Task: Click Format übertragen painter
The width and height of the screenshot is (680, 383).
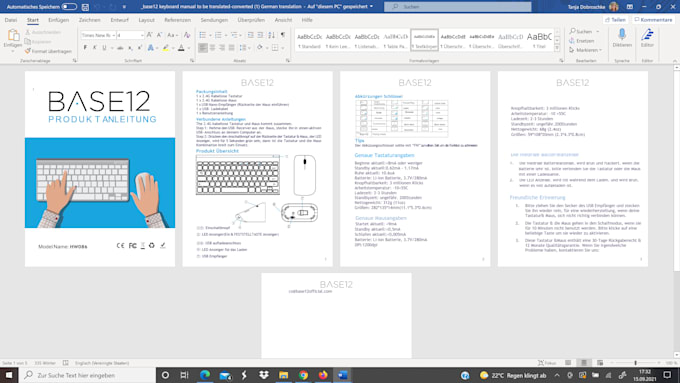Action: 48,51
